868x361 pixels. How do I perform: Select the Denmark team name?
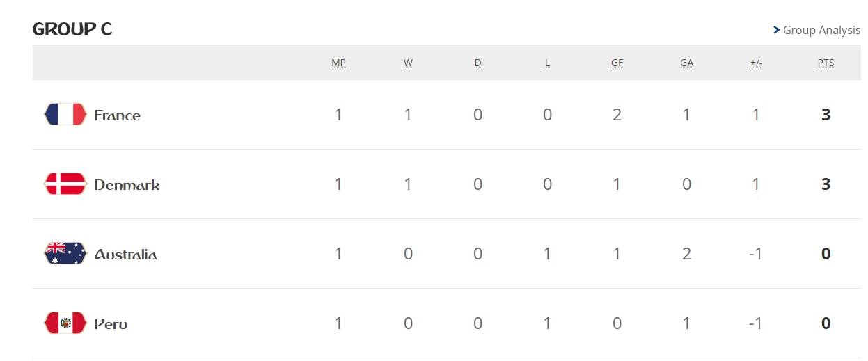click(x=127, y=185)
